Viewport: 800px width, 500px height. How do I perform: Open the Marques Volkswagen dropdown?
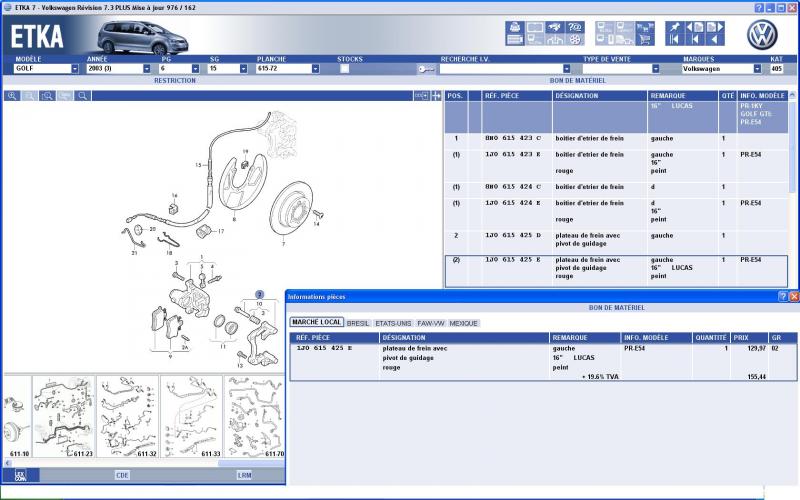[757, 69]
